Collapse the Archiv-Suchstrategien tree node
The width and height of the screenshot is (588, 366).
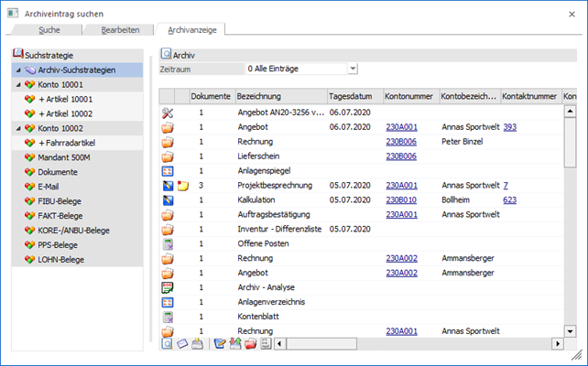click(x=18, y=70)
